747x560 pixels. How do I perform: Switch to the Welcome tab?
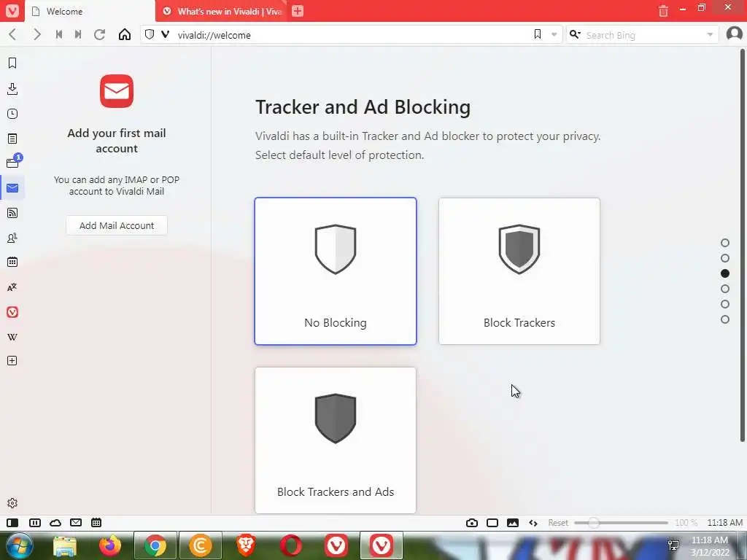pyautogui.click(x=90, y=11)
